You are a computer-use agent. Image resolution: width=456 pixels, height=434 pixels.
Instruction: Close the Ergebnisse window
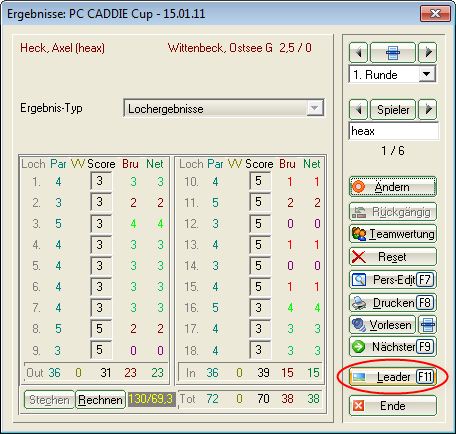point(435,14)
